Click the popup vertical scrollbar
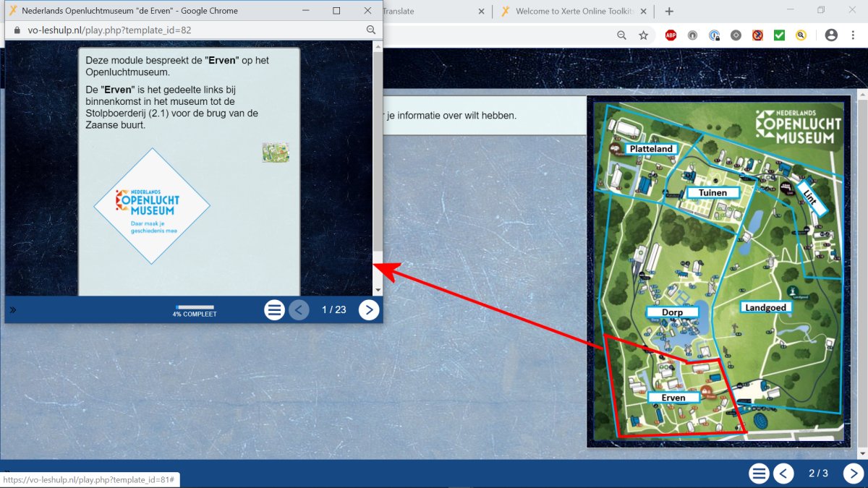This screenshot has height=488, width=868. pos(378,152)
